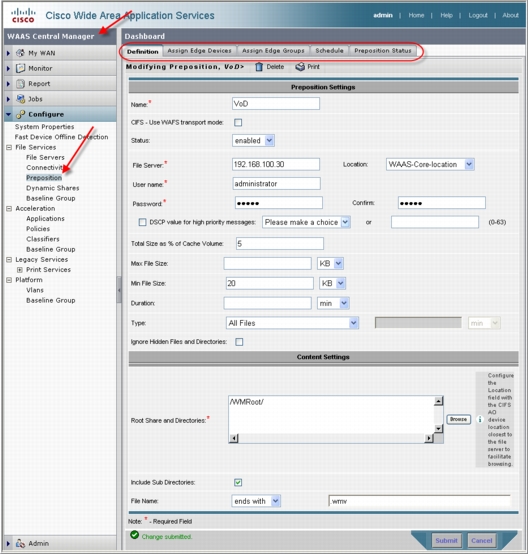Switch to the Schedule tab

330,51
